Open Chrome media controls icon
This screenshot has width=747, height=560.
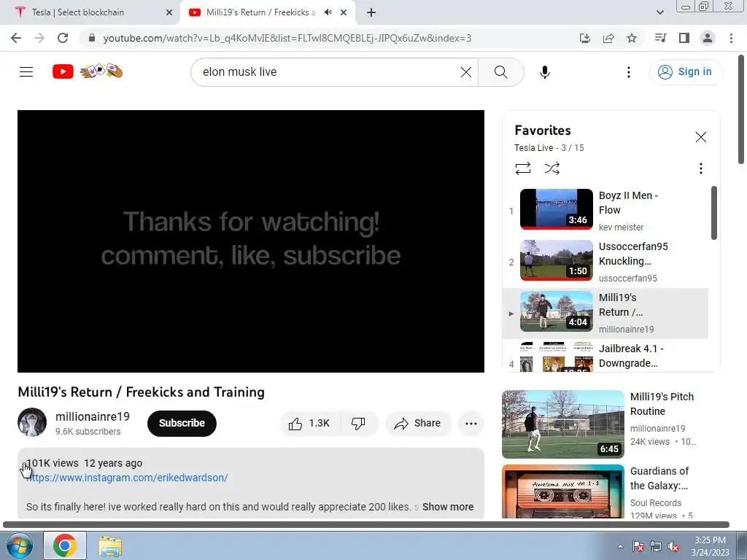tap(660, 38)
